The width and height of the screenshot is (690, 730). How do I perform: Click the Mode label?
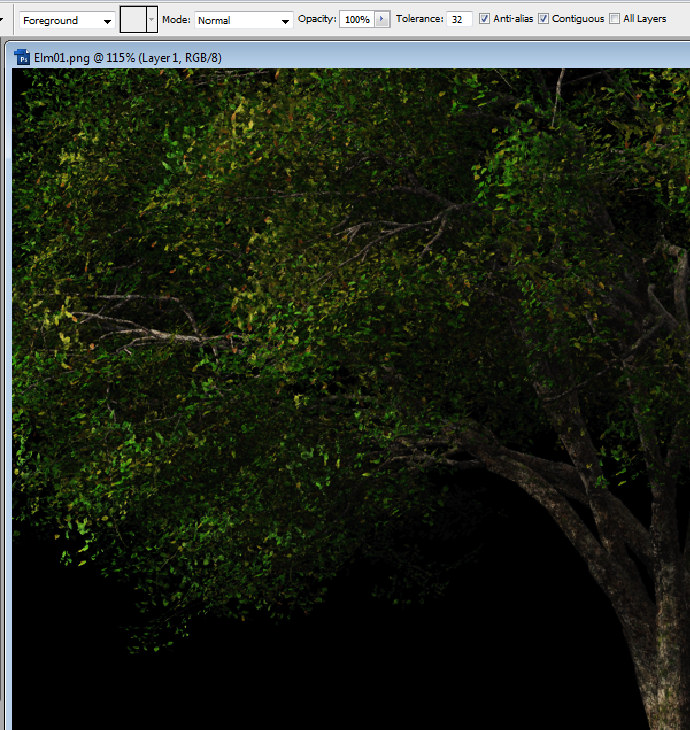pyautogui.click(x=176, y=20)
